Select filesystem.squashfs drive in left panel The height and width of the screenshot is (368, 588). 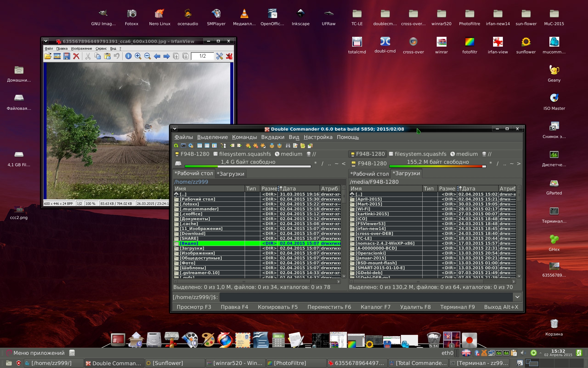pos(242,154)
